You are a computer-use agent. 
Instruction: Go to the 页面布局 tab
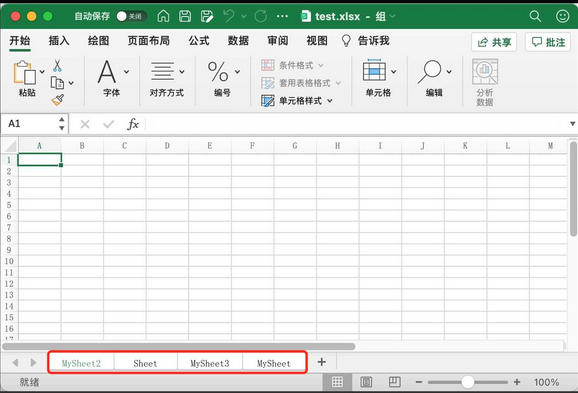[149, 41]
